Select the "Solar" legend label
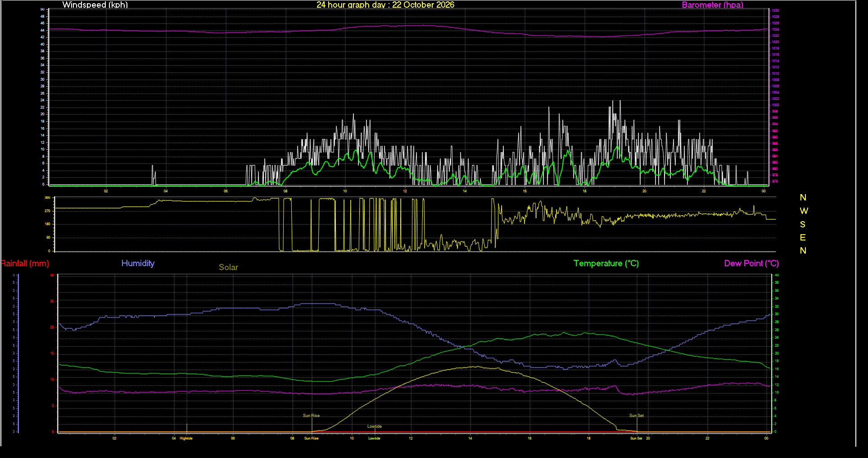 pyautogui.click(x=228, y=268)
